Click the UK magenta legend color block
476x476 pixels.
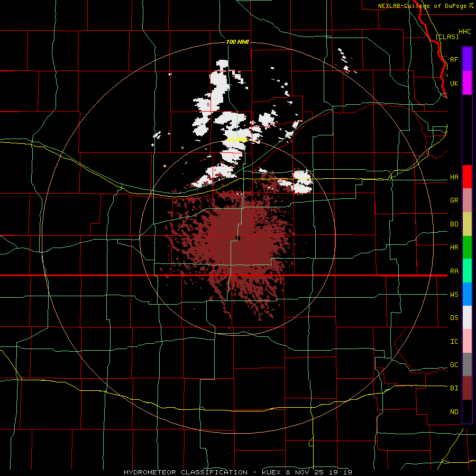click(467, 83)
